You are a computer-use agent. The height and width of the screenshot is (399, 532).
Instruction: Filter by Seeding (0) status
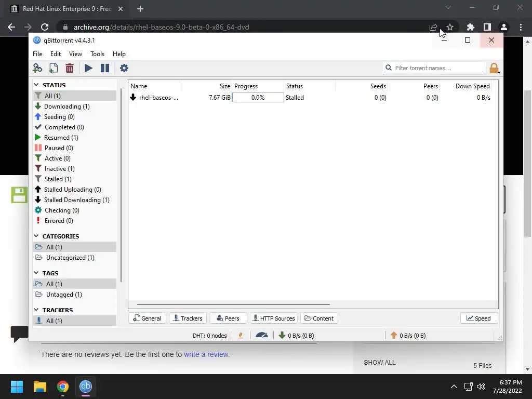point(75,117)
